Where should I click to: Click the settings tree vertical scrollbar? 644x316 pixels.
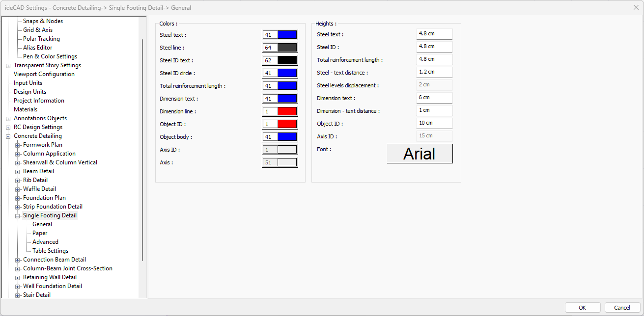click(x=142, y=147)
